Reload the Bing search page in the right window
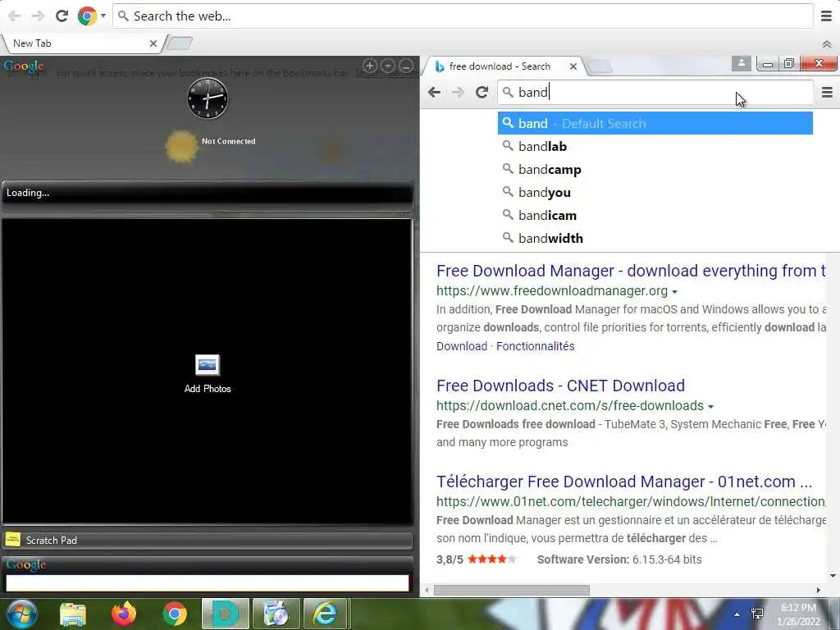The width and height of the screenshot is (840, 630). [482, 92]
